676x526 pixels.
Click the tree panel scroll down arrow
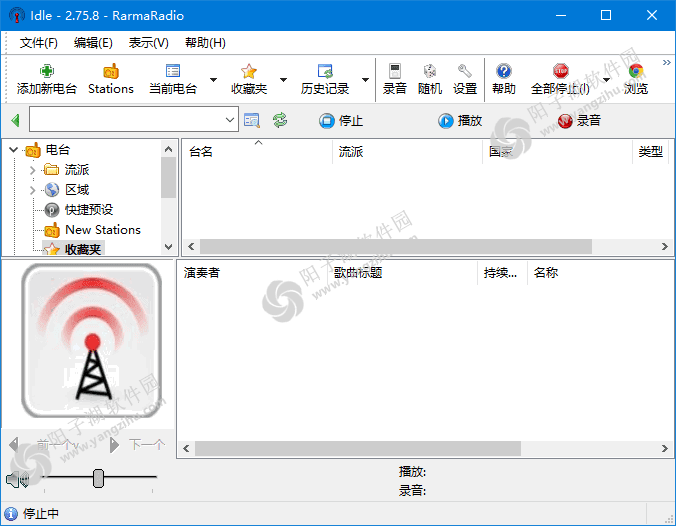pos(169,247)
